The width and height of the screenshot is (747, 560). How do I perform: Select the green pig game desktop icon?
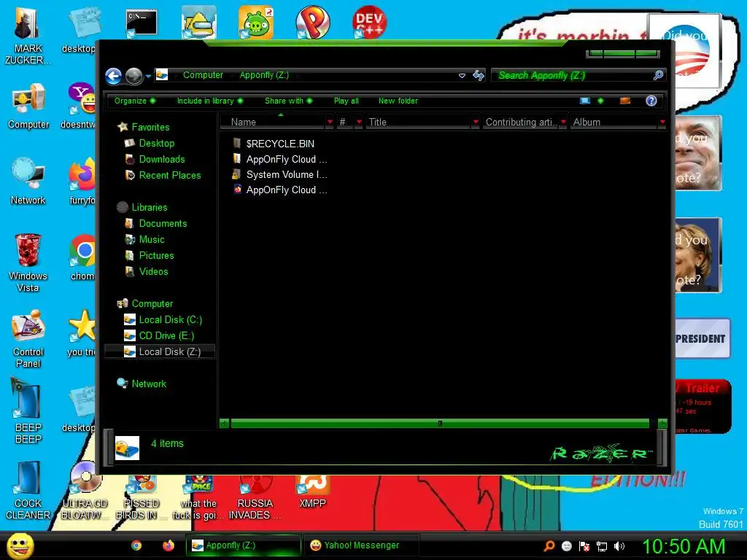click(x=256, y=23)
